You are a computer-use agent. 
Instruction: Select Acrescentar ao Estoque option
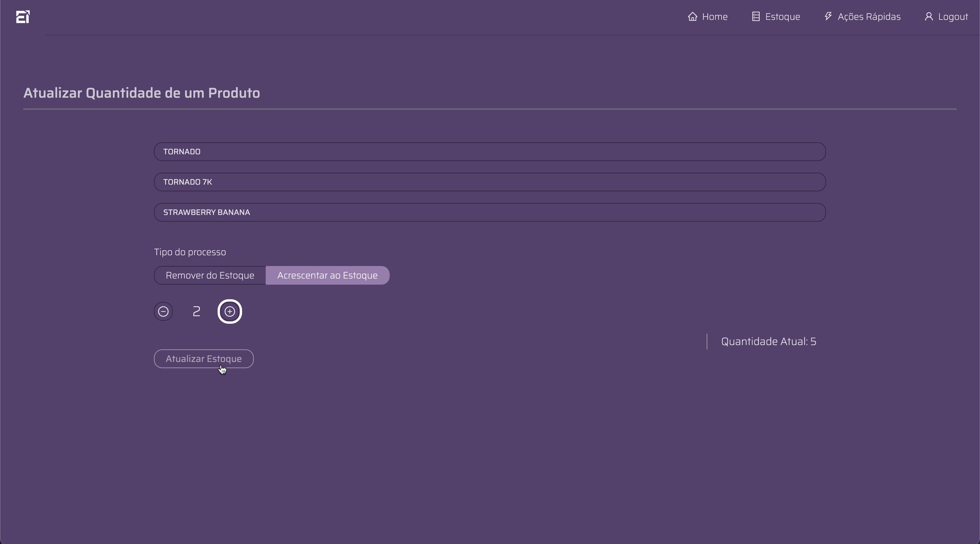coord(327,275)
